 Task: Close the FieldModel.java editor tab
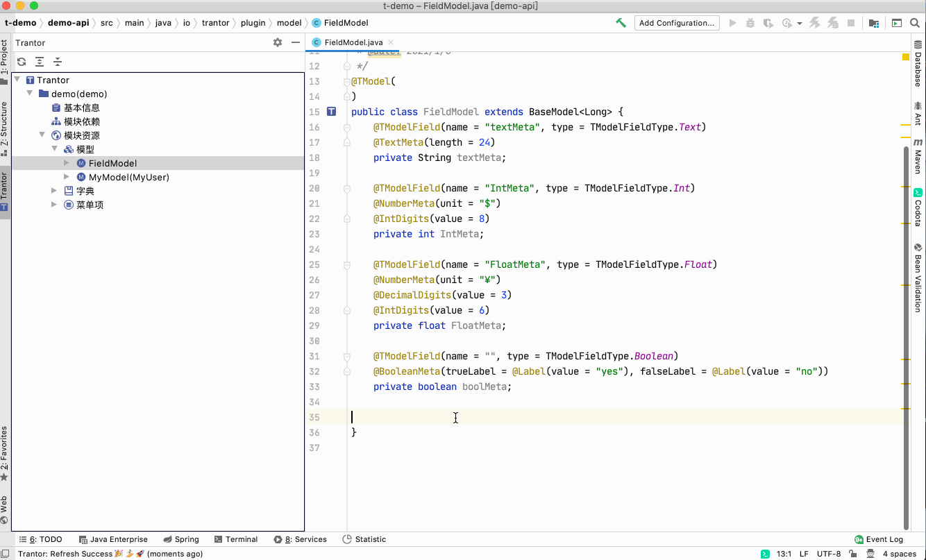pyautogui.click(x=390, y=42)
